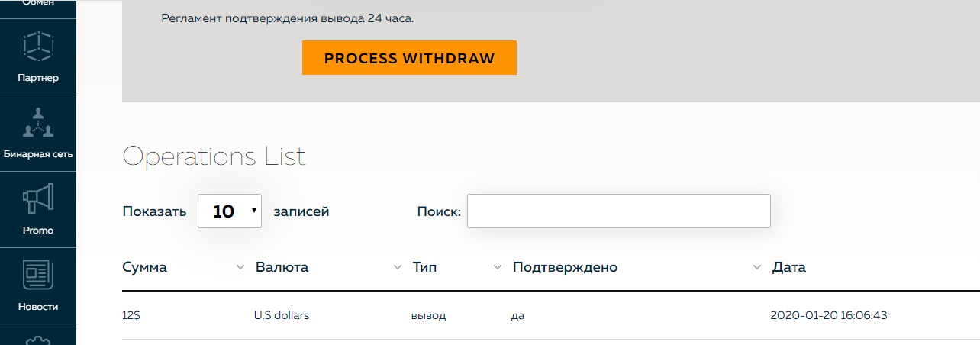The height and width of the screenshot is (345, 980).
Task: Click the sort arrow in Валюта column
Action: [x=397, y=267]
